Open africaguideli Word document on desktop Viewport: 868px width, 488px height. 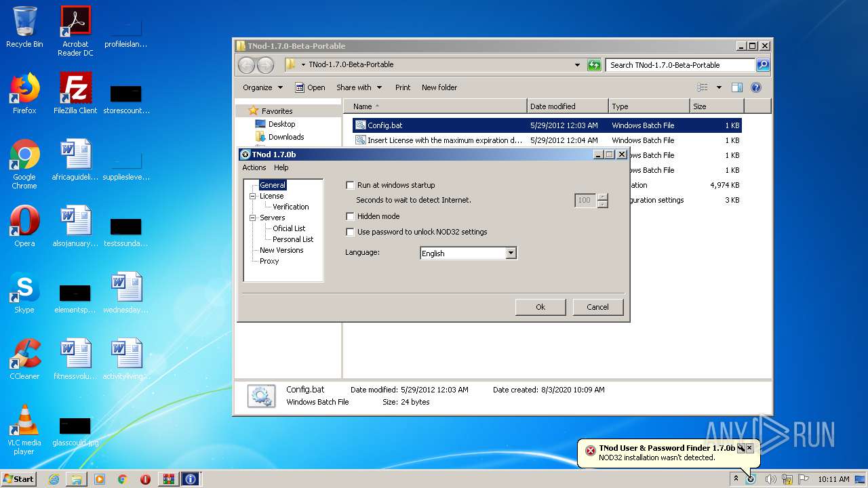coord(75,160)
